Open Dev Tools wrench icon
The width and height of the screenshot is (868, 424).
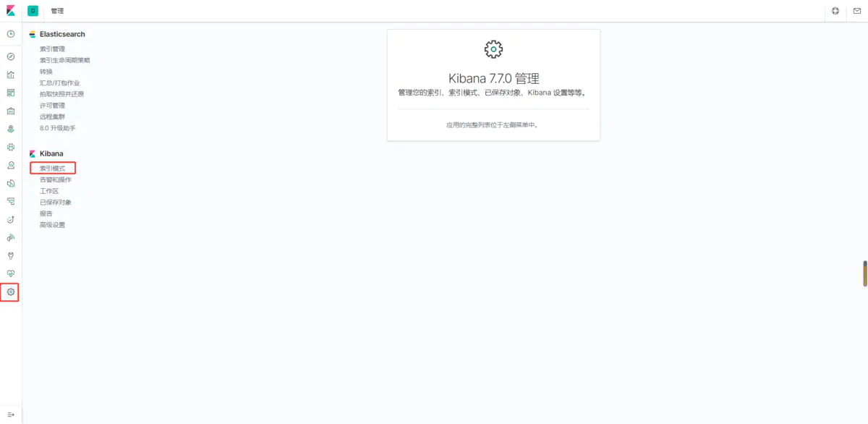[11, 255]
